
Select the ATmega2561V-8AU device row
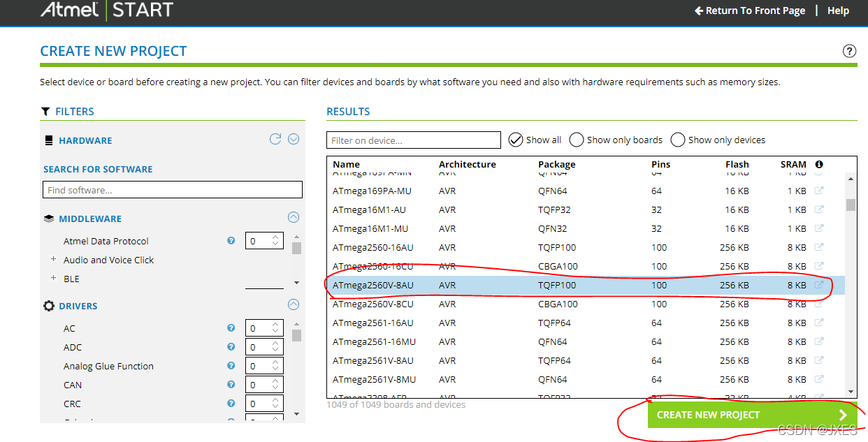click(x=586, y=360)
